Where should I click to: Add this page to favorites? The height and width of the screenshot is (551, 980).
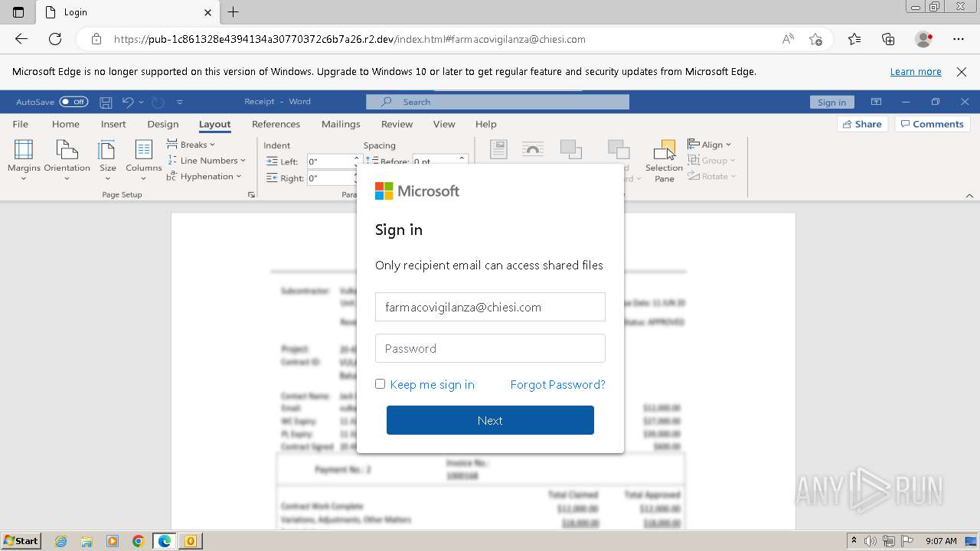[x=816, y=39]
